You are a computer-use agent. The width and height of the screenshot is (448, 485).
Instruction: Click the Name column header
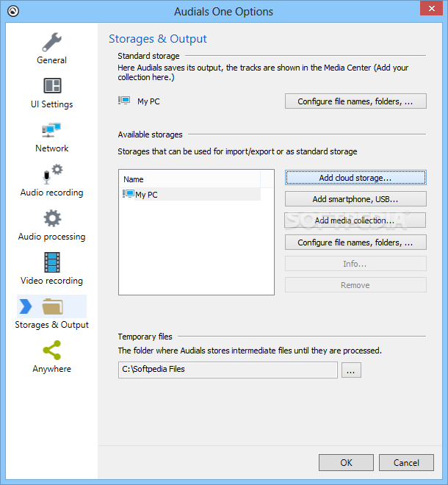click(x=189, y=179)
